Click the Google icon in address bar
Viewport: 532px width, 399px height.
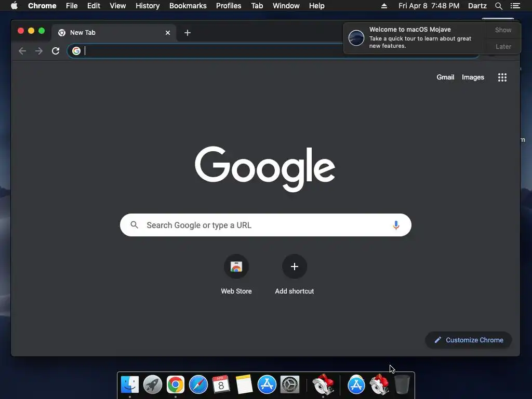(x=76, y=51)
